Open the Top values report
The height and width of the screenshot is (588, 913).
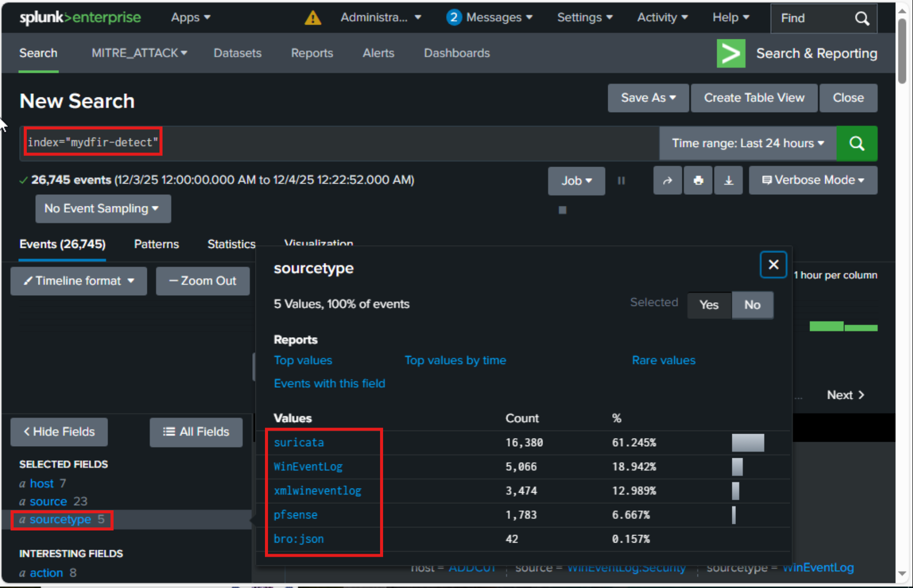point(303,360)
